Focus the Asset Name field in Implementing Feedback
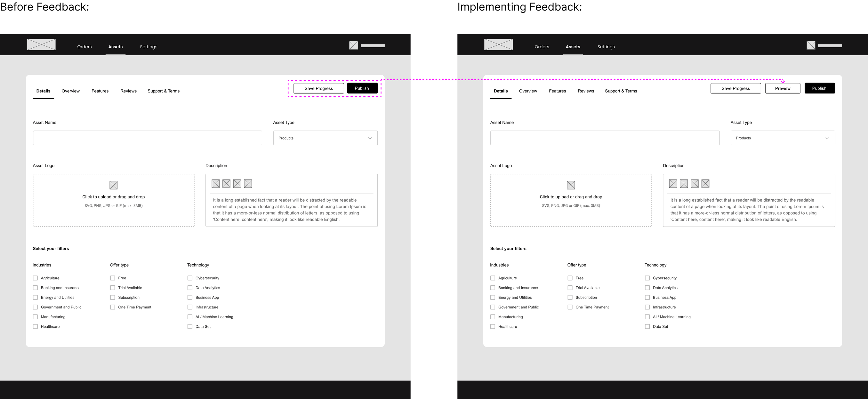The width and height of the screenshot is (868, 399). 605,138
